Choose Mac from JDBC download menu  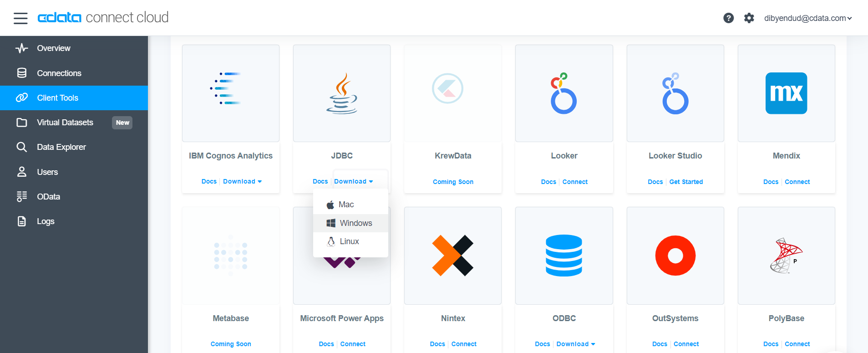coord(350,205)
